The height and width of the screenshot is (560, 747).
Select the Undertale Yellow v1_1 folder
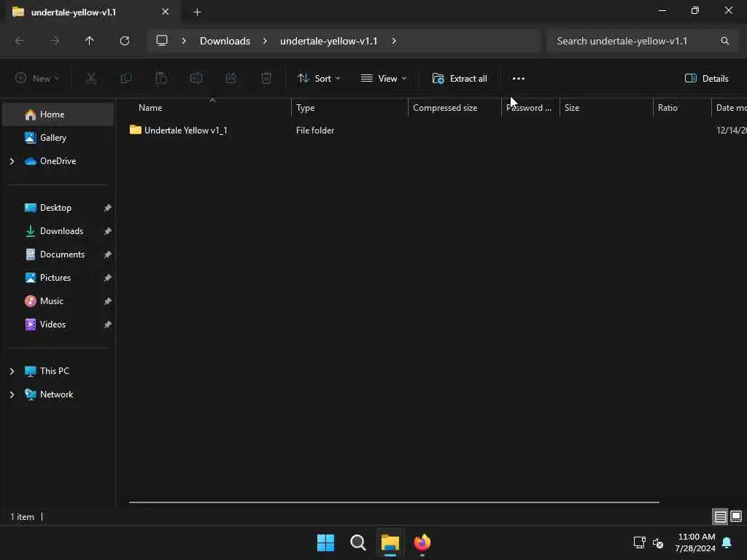point(186,130)
